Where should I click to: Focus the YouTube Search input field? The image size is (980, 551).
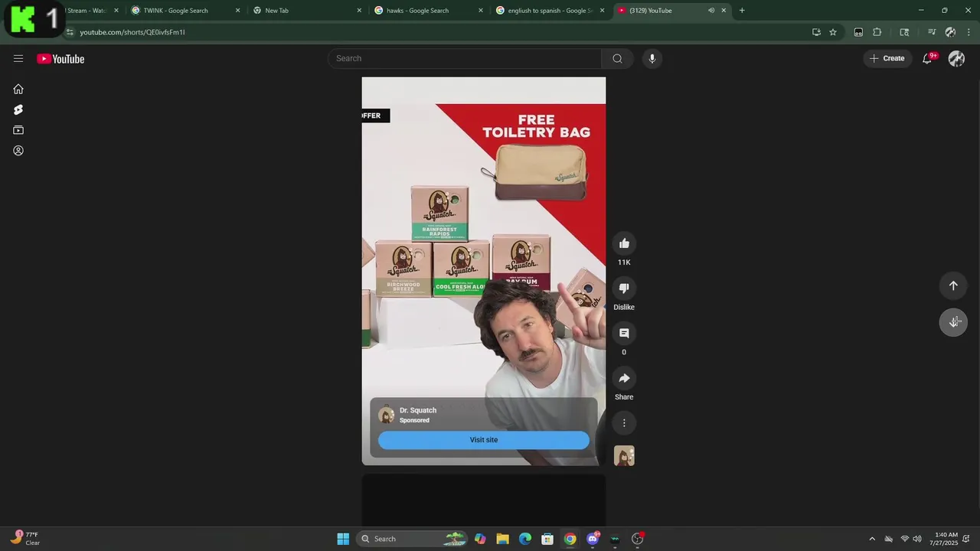pyautogui.click(x=465, y=58)
